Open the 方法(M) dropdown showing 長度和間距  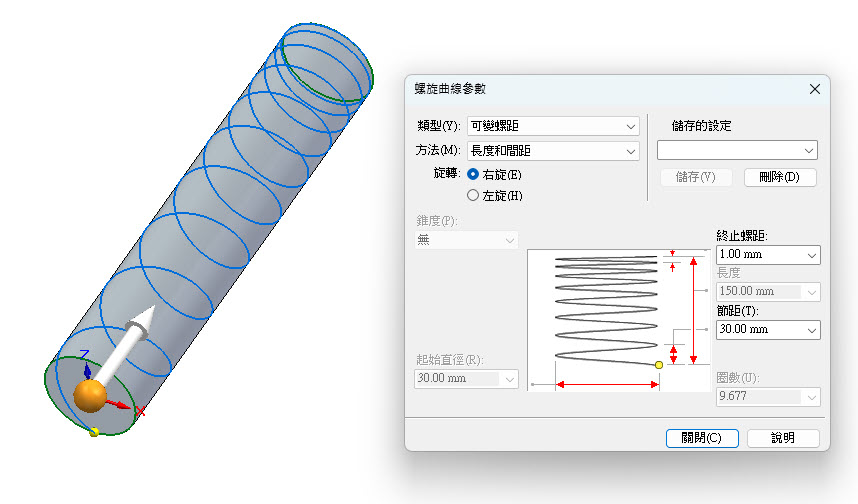[x=553, y=150]
